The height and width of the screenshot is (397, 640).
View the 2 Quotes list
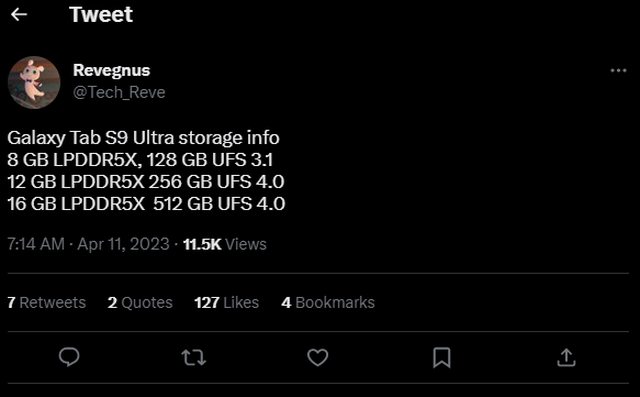(140, 302)
